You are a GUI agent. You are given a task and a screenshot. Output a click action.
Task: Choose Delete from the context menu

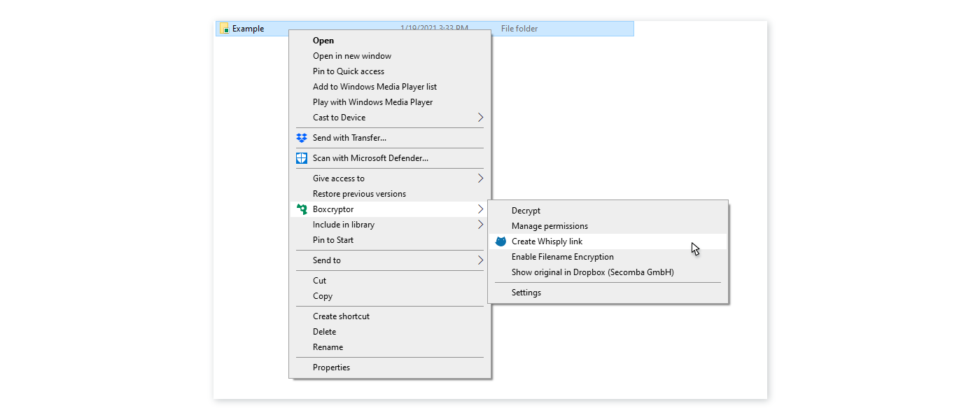pos(390,332)
